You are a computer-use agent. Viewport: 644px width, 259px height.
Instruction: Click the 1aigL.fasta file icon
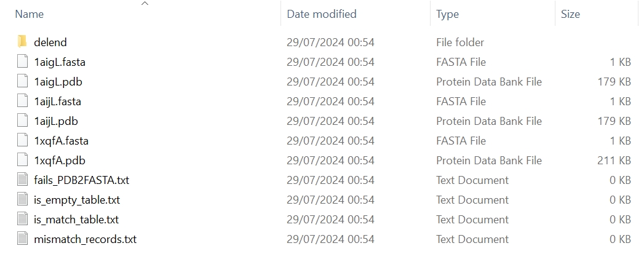pyautogui.click(x=22, y=62)
